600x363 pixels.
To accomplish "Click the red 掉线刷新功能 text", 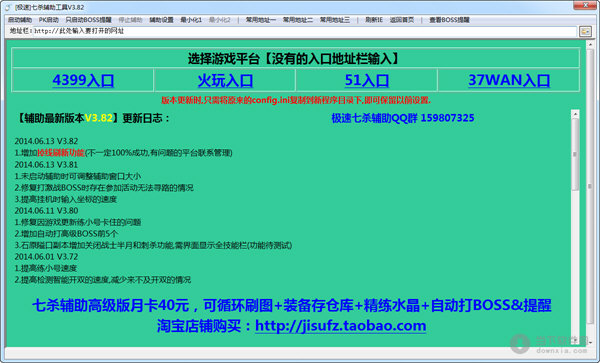I will pyautogui.click(x=60, y=153).
